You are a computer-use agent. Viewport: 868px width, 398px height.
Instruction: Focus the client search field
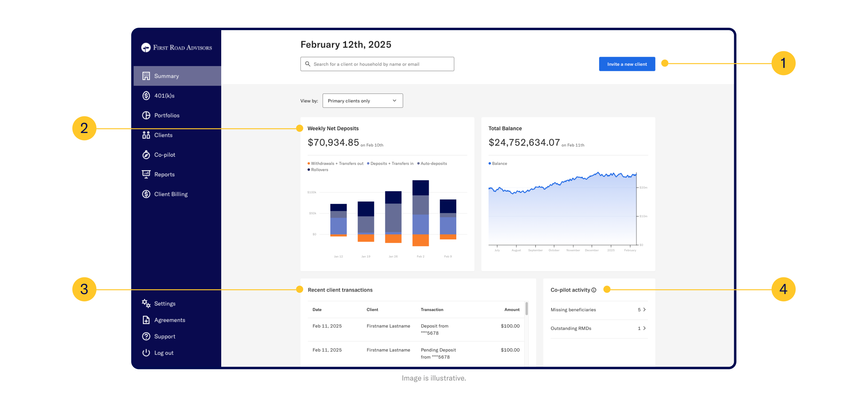tap(377, 64)
